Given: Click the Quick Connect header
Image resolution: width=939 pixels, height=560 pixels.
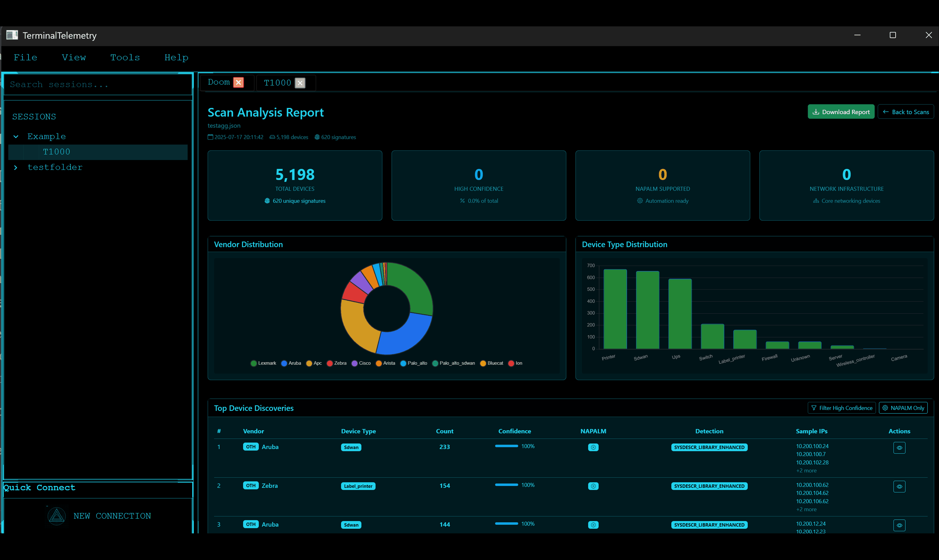Looking at the screenshot, I should coord(39,487).
